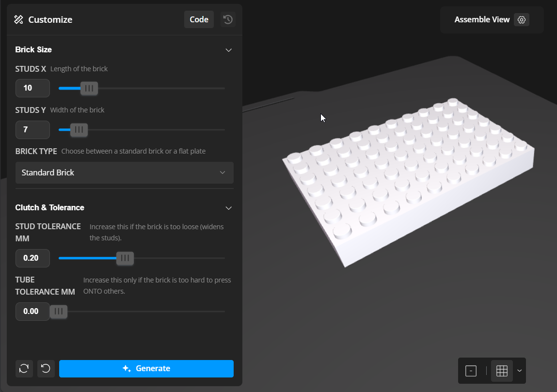Click the Customize wand icon
This screenshot has width=557, height=392.
(x=18, y=19)
